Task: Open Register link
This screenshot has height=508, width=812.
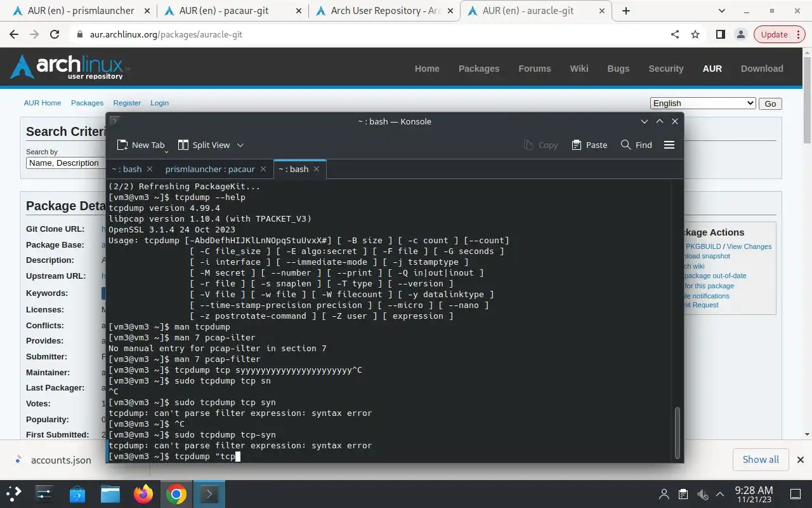Action: click(x=127, y=103)
